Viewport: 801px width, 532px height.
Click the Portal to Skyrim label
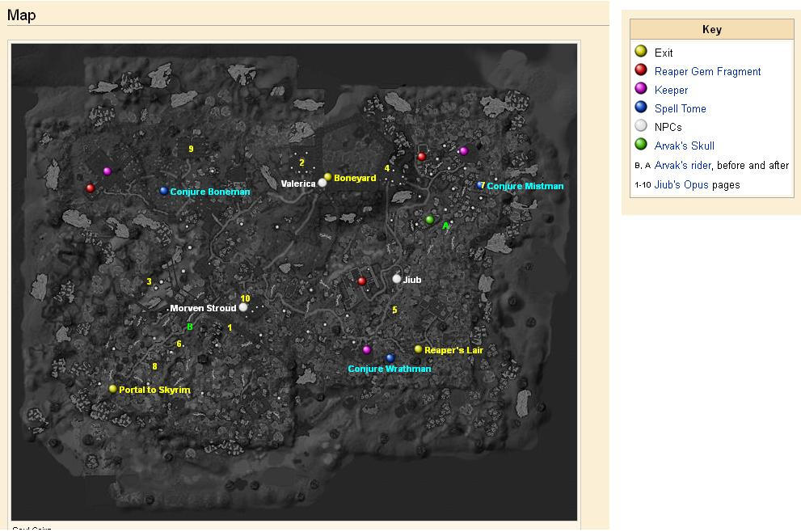[x=154, y=390]
